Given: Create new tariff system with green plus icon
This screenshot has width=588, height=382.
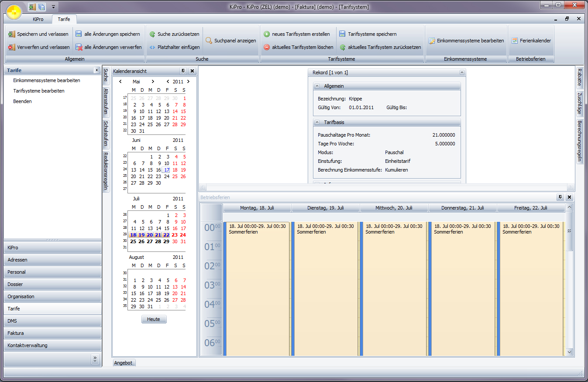Looking at the screenshot, I should tap(267, 34).
